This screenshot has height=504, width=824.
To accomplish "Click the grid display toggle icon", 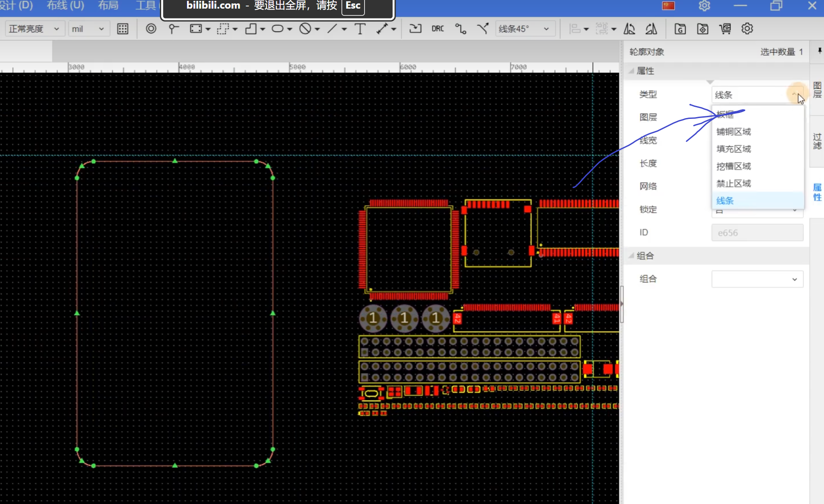I will [123, 29].
